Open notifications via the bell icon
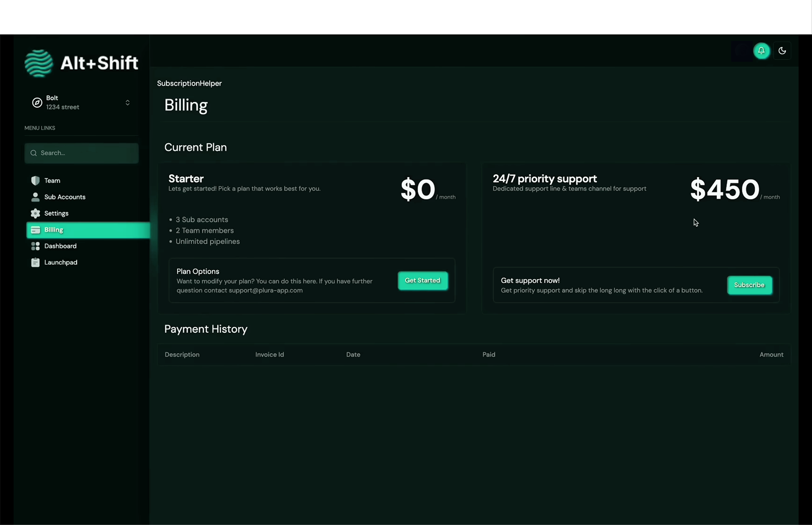This screenshot has height=525, width=812. click(761, 51)
